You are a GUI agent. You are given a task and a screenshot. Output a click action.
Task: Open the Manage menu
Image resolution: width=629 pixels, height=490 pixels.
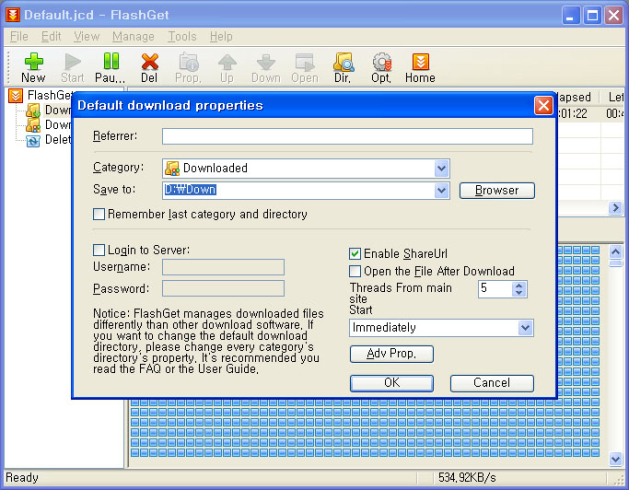133,37
